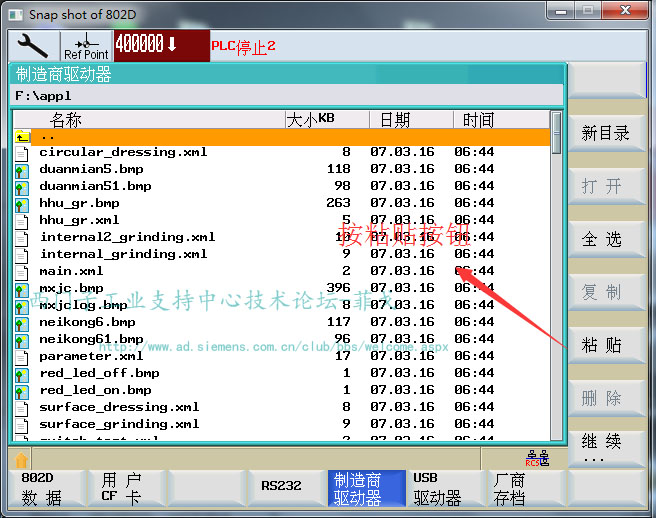Select file name surface_grinding.xml
656x518 pixels.
(x=119, y=424)
